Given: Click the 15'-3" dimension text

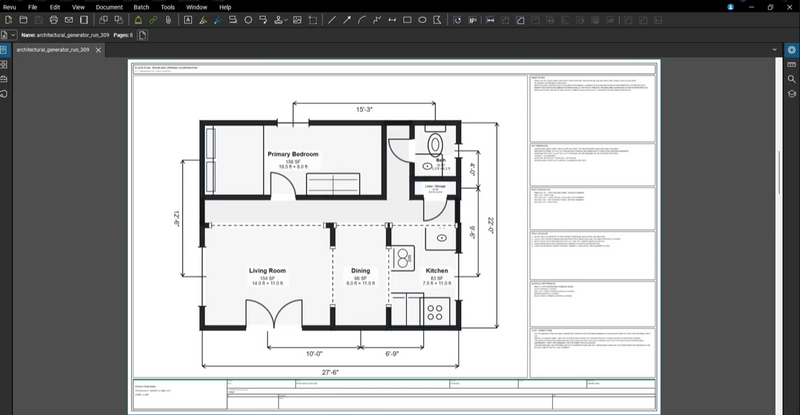Looking at the screenshot, I should coord(364,109).
